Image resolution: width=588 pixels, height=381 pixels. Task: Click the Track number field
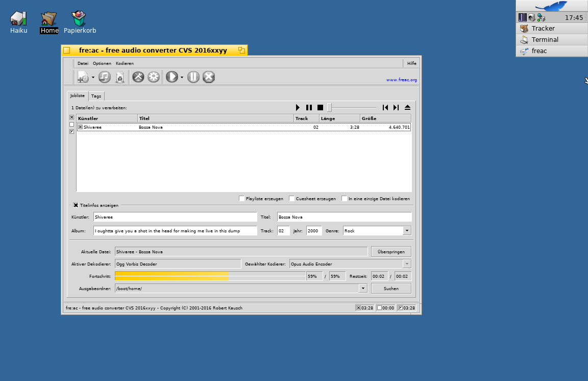pyautogui.click(x=283, y=231)
